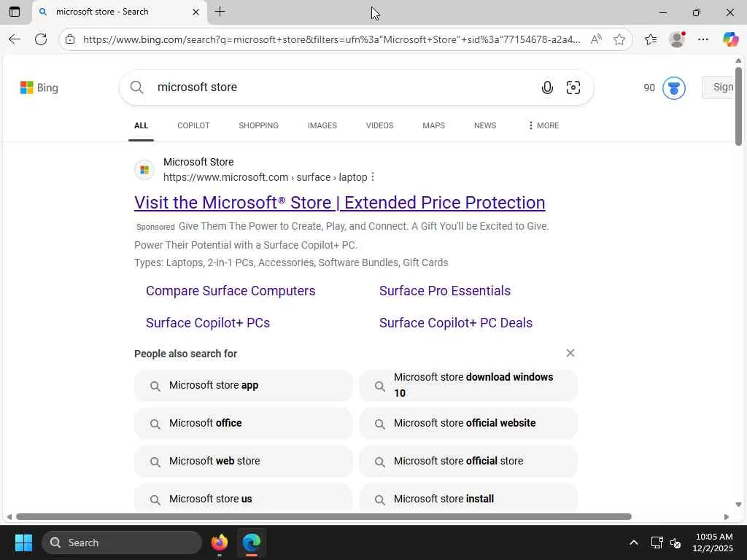
Task: Click the horizontal scrollbar thumb
Action: 323,517
